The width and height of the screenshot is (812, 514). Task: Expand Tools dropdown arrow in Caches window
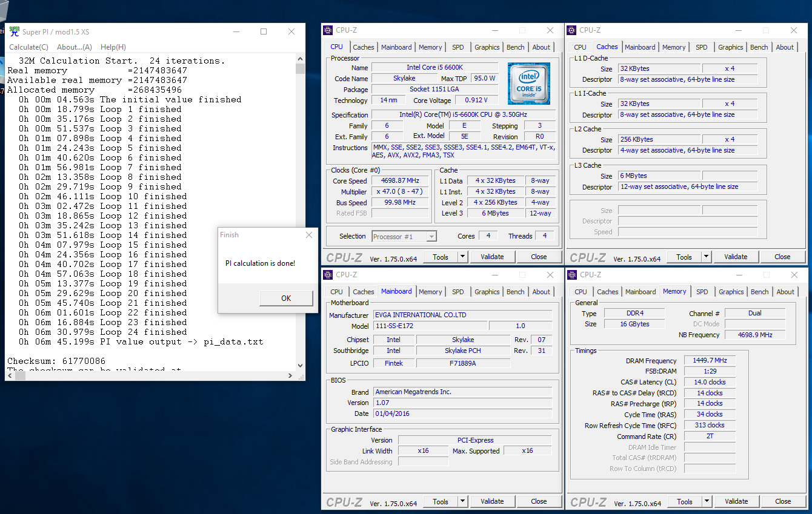point(706,257)
